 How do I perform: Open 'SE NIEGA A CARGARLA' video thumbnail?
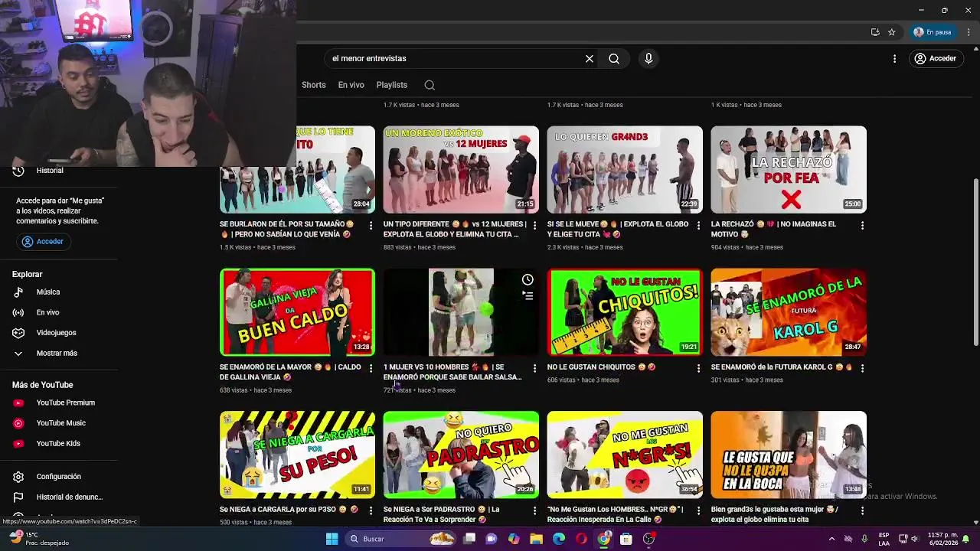(297, 455)
